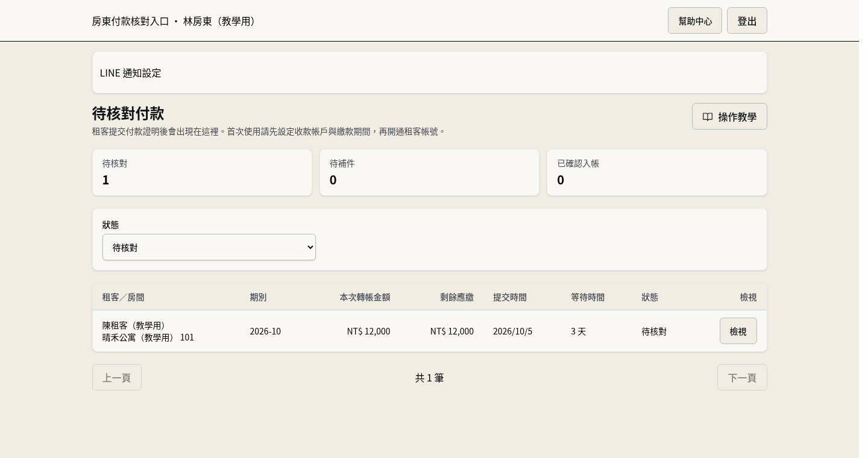
Task: Click the page heading 待核對付款
Action: (x=128, y=113)
